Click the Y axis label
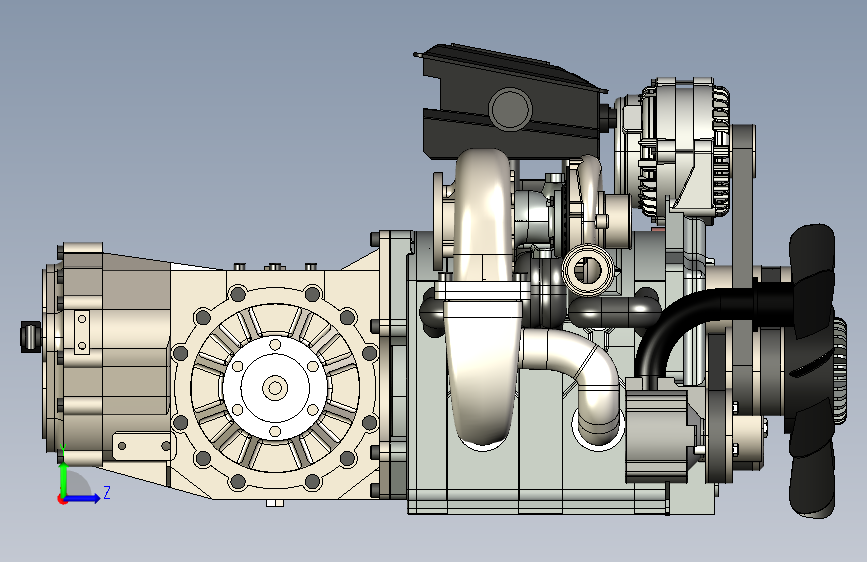 63,449
